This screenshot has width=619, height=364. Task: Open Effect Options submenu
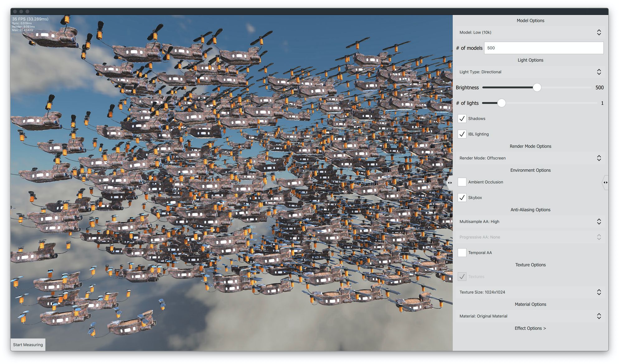530,328
